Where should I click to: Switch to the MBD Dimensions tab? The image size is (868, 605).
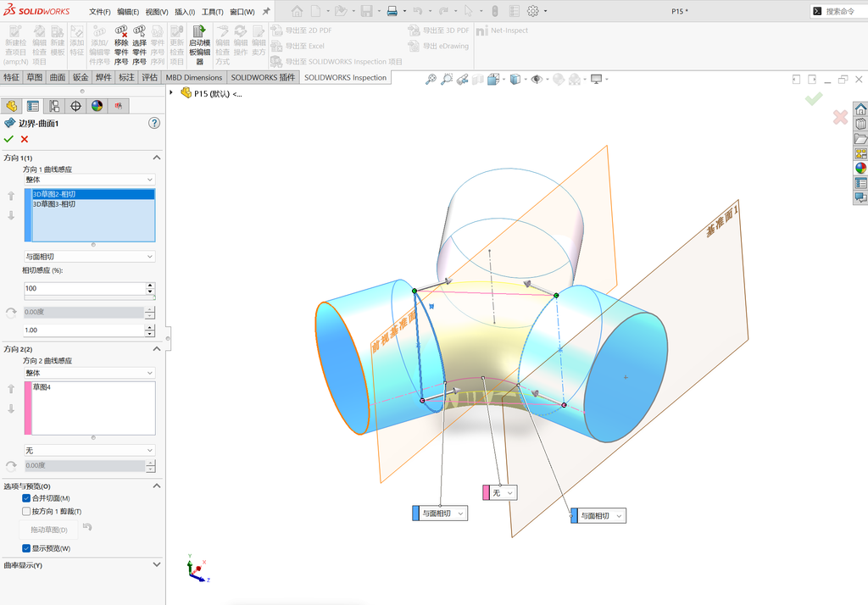(x=194, y=77)
